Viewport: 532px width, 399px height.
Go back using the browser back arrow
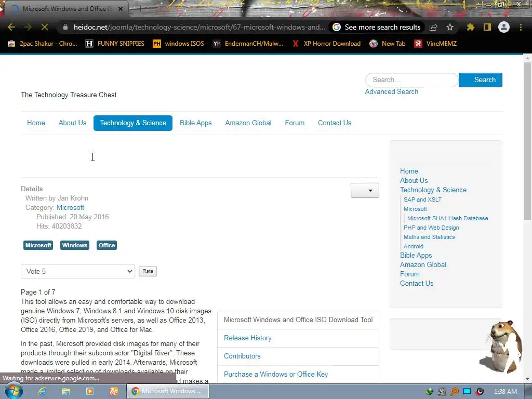pos(11,27)
